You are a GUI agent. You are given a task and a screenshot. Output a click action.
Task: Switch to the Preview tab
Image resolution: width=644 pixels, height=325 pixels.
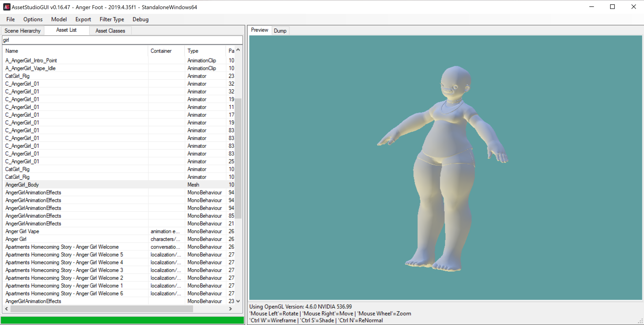260,30
